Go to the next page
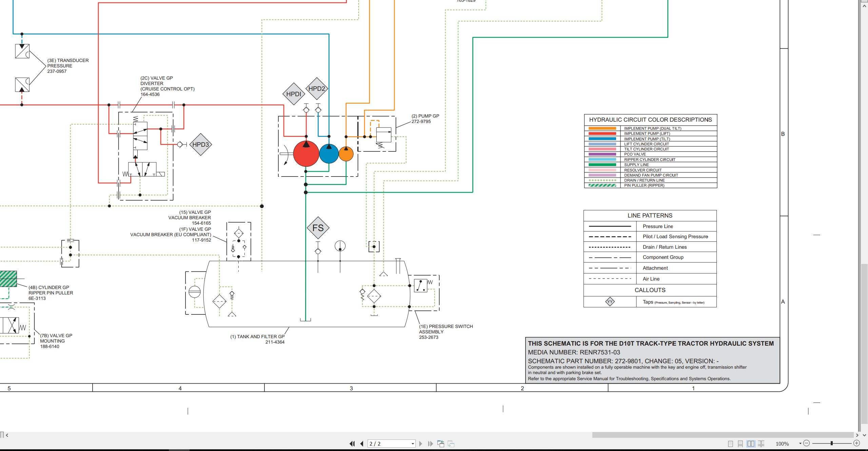Viewport: 868px width, 451px height. pyautogui.click(x=421, y=444)
